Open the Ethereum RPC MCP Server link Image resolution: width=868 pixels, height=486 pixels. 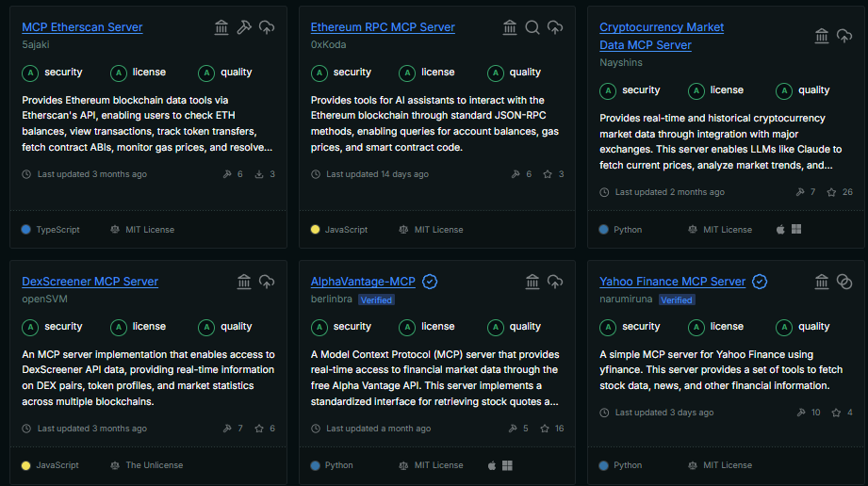tap(383, 27)
